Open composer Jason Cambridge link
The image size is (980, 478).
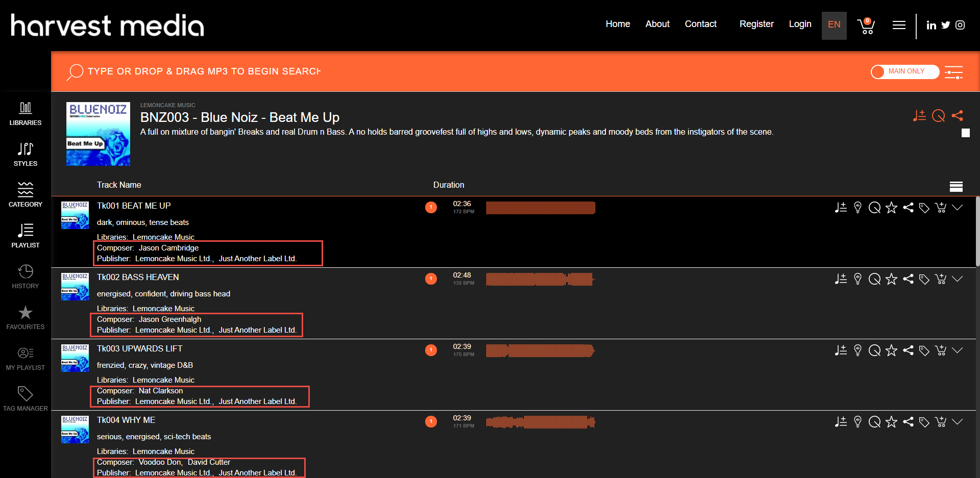(x=168, y=248)
